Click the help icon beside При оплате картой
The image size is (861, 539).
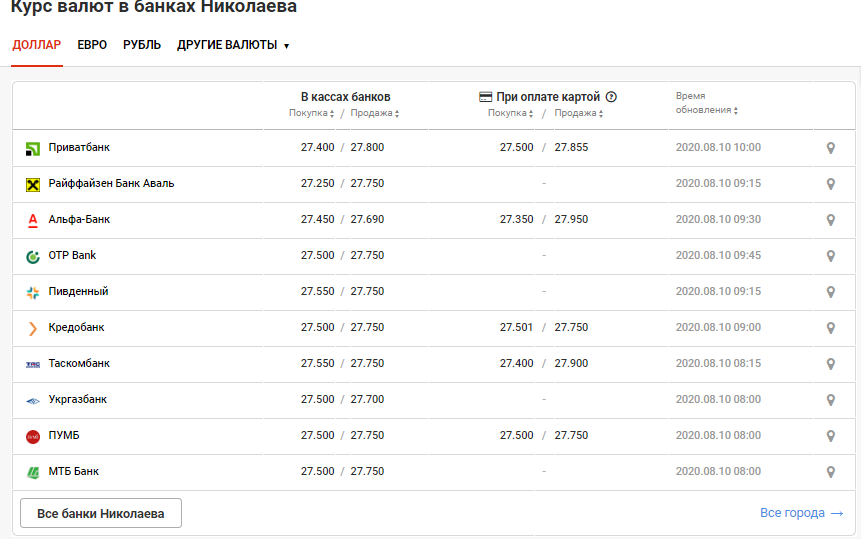point(611,97)
